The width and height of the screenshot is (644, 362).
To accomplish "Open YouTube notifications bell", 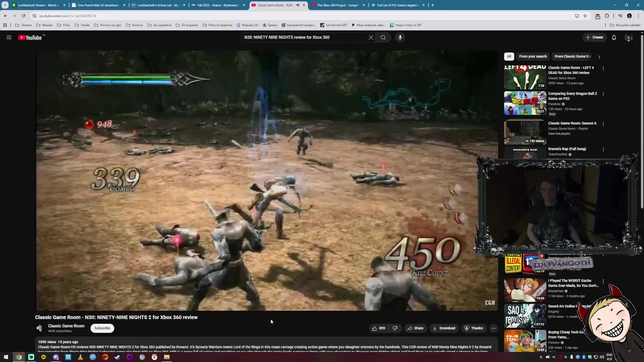I will tap(614, 37).
